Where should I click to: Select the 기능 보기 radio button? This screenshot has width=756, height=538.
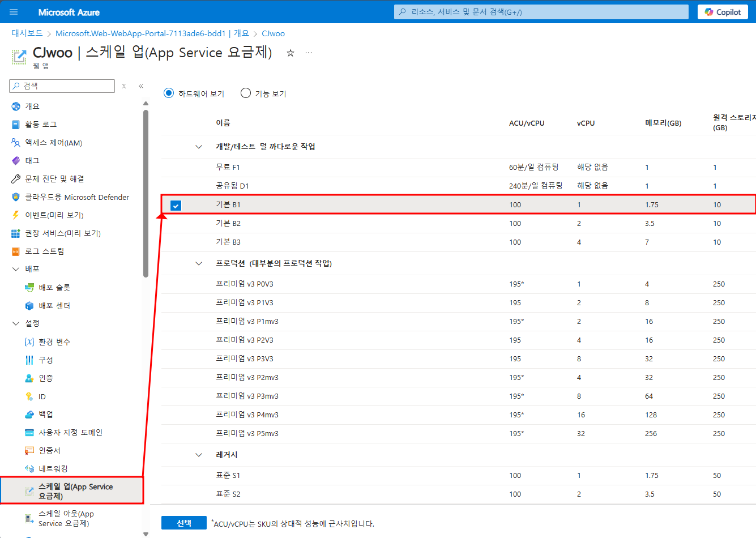click(x=246, y=93)
